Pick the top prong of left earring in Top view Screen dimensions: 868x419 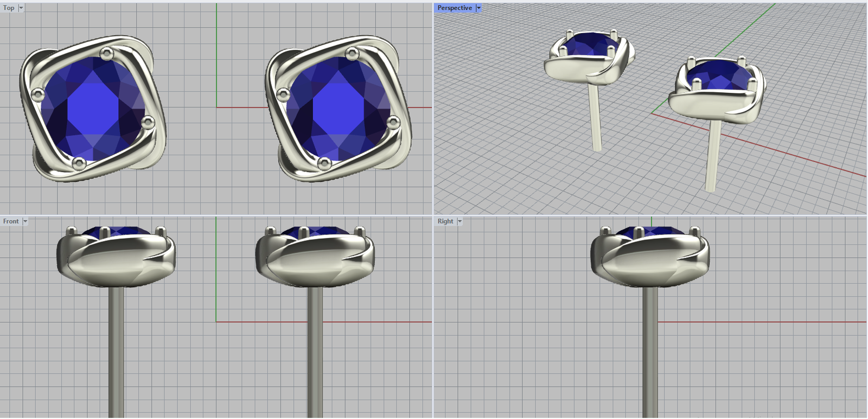(x=107, y=53)
